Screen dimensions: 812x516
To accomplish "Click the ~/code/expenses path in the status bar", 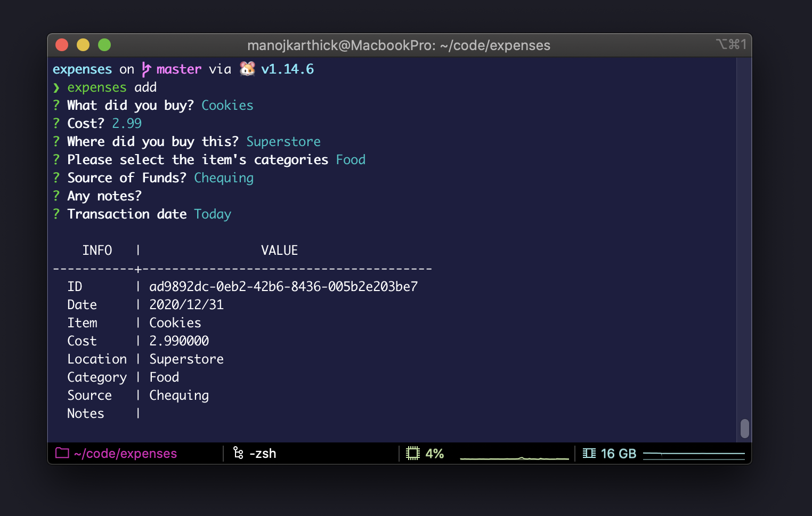I will (126, 453).
